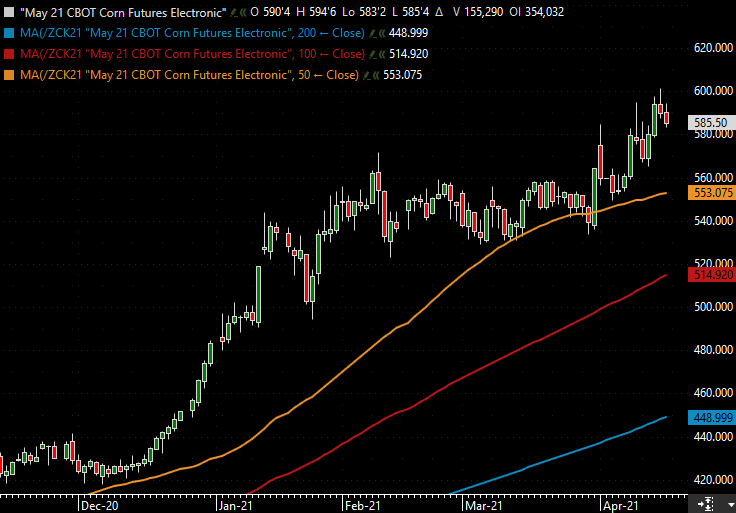Click the Feb-21 date label on time axis
This screenshot has width=736, height=513.
[x=362, y=506]
